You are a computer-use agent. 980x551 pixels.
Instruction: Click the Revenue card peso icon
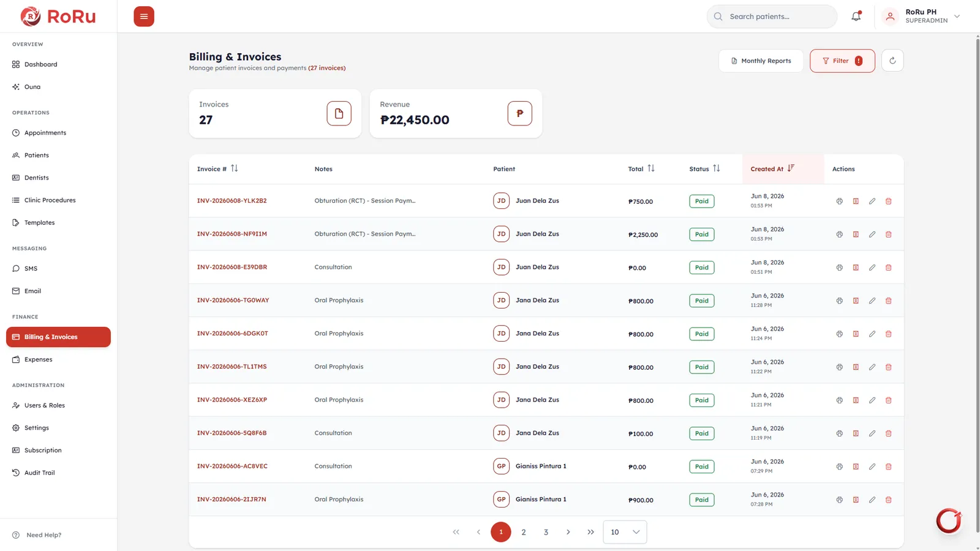519,113
